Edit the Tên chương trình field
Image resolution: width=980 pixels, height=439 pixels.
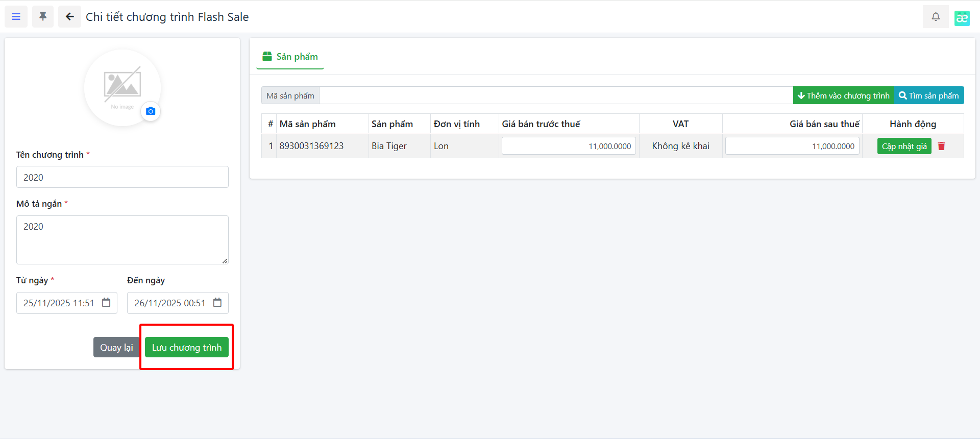point(122,177)
